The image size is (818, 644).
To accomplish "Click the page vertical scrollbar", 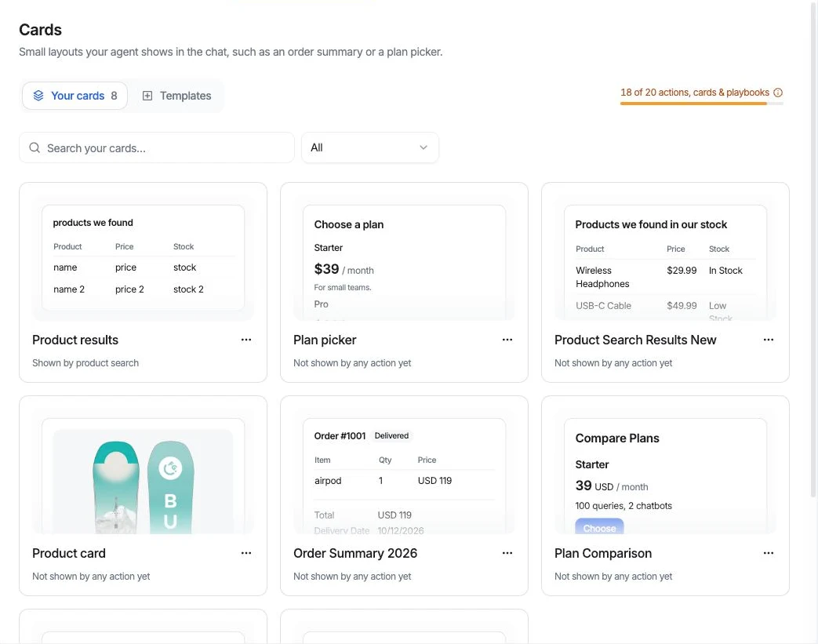I will (x=813, y=250).
